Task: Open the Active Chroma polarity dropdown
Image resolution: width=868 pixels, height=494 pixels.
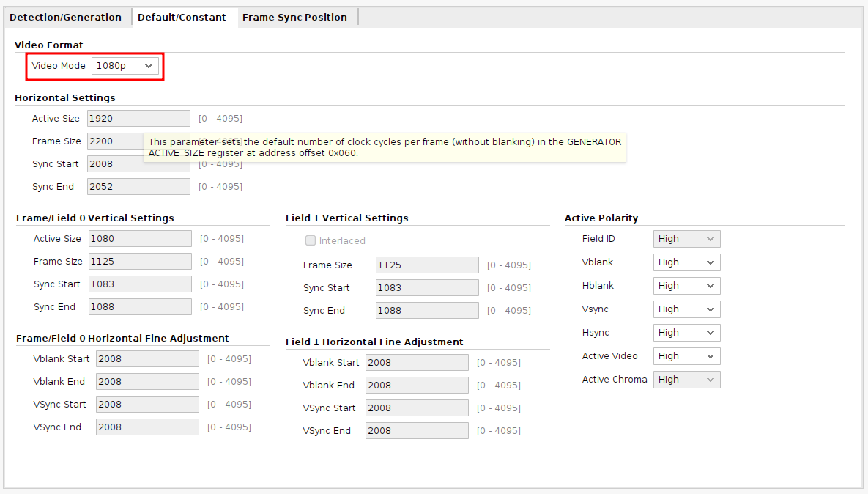Action: coord(686,380)
